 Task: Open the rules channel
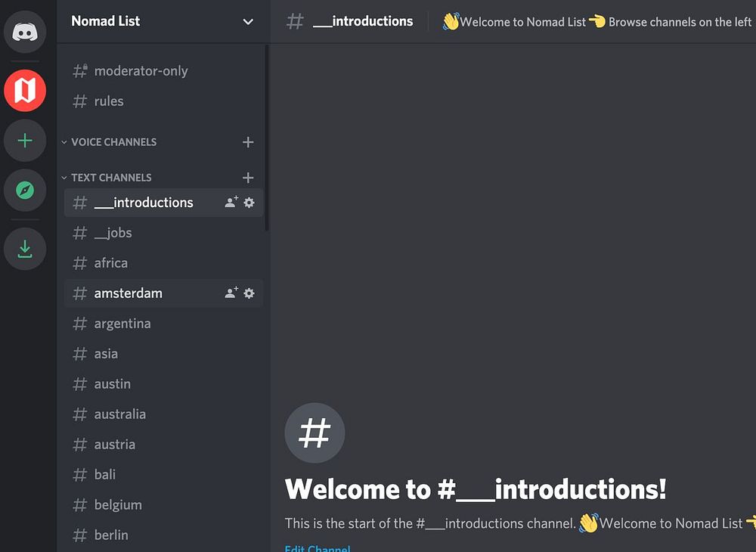tap(163, 101)
